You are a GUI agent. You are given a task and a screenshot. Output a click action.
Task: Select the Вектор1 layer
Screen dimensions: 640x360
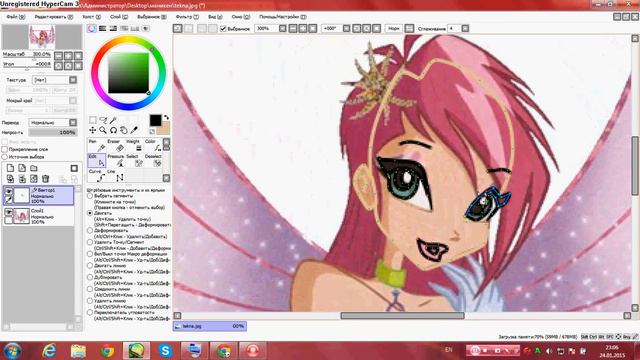pos(38,196)
